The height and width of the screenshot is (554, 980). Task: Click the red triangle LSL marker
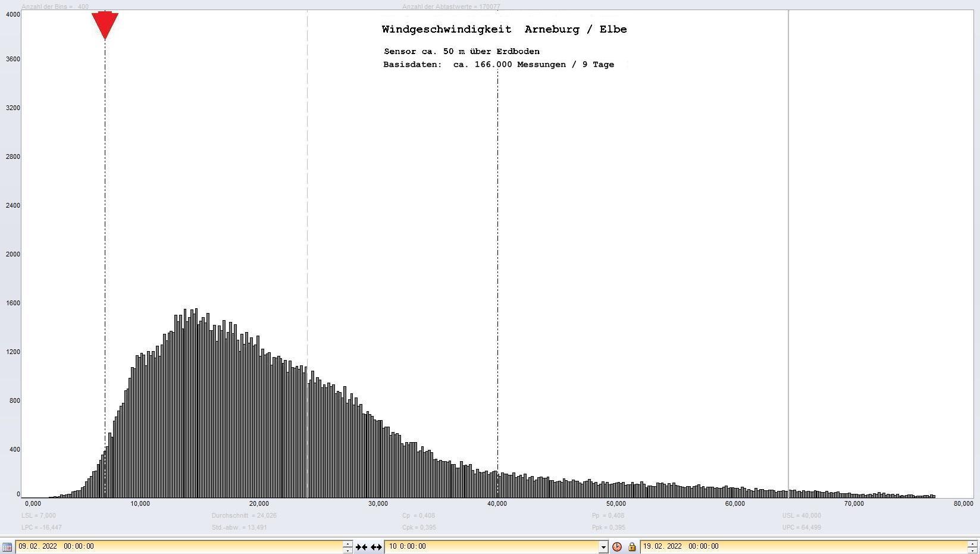pyautogui.click(x=105, y=25)
